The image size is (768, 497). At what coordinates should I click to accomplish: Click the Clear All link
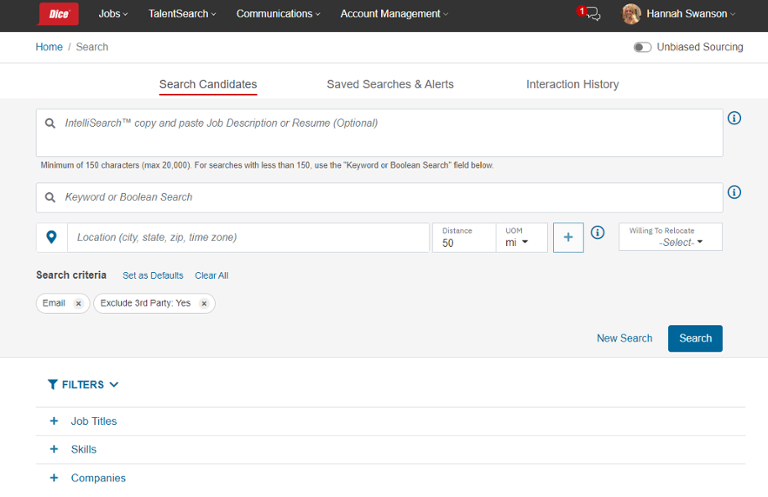211,276
